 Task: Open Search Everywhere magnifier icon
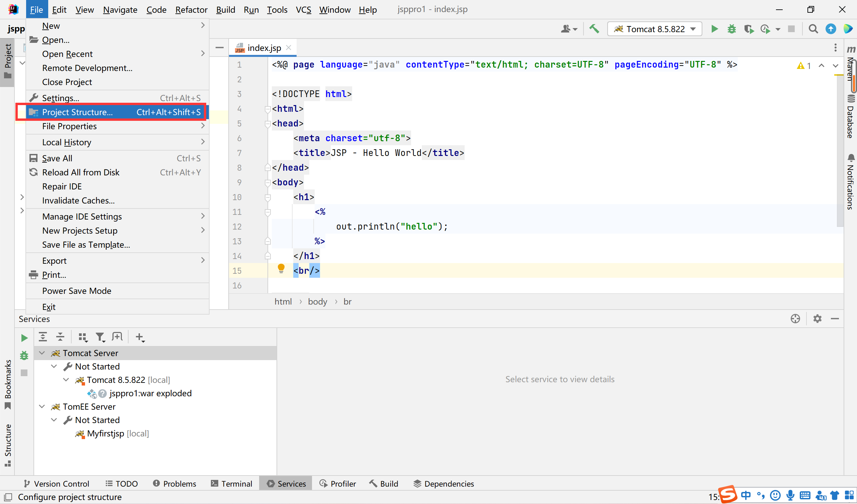[813, 29]
